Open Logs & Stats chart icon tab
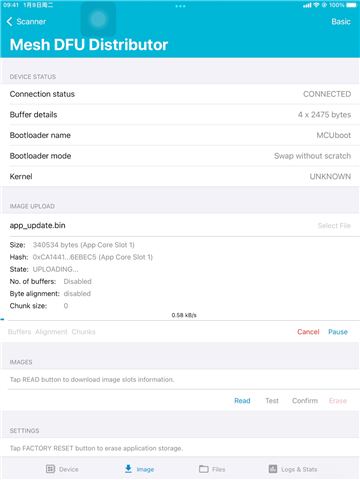This screenshot has width=360, height=480. point(273,469)
